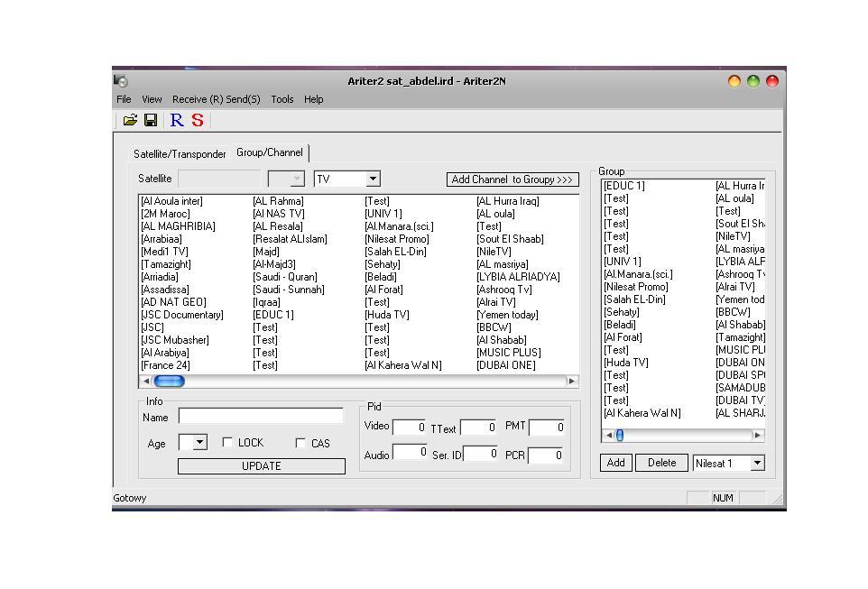Click the blue R receive toolbar icon
The height and width of the screenshot is (589, 868).
(x=177, y=120)
